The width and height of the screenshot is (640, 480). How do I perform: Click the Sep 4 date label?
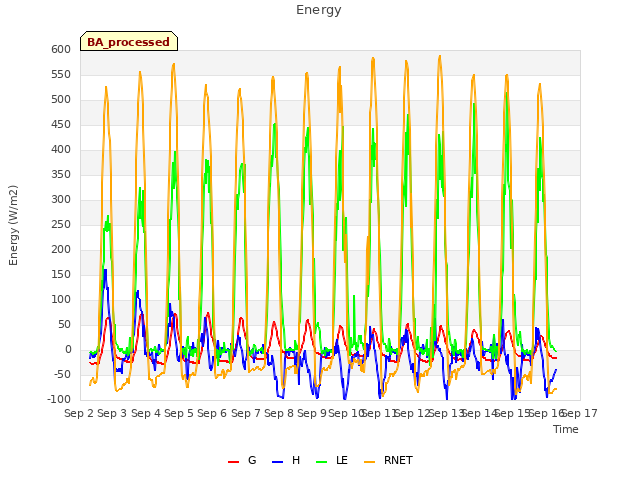pyautogui.click(x=146, y=413)
